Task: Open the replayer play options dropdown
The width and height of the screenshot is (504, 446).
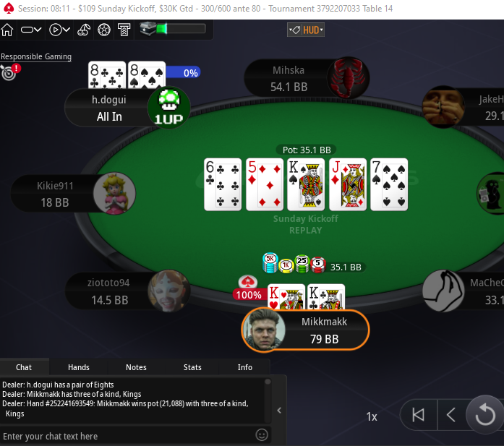Action: (x=59, y=30)
